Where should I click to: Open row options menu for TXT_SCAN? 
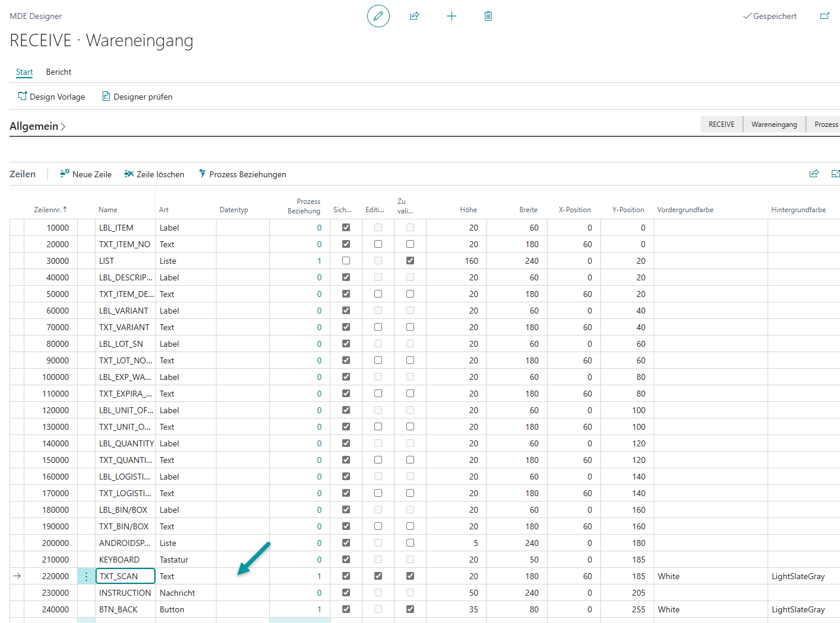click(86, 576)
